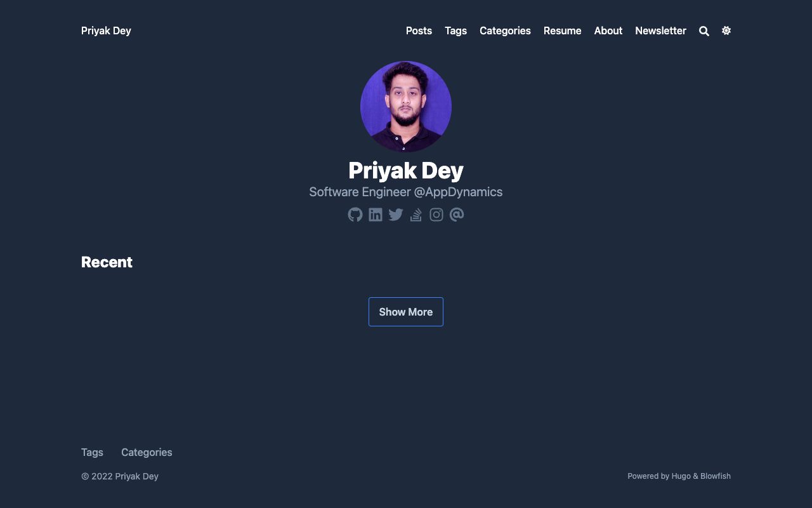Open the footer Categories link

[147, 452]
